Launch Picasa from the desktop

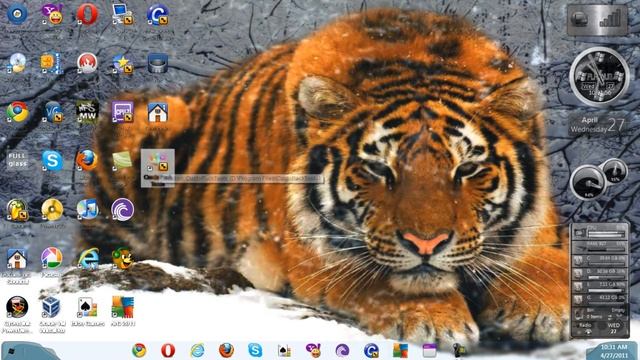coord(52,258)
